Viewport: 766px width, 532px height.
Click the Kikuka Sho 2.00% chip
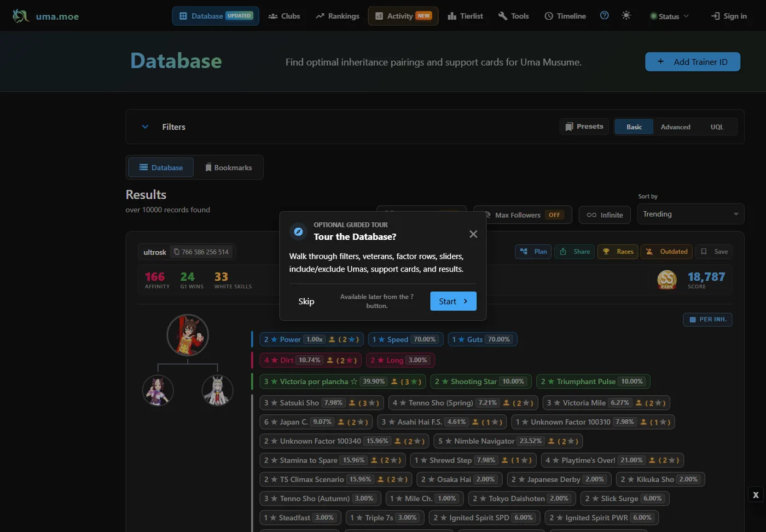coord(660,479)
